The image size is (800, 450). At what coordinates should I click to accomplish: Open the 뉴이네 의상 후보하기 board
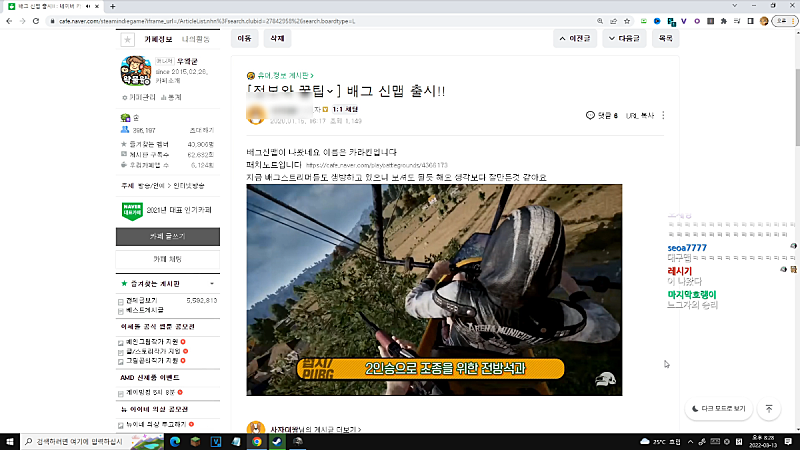click(x=156, y=424)
